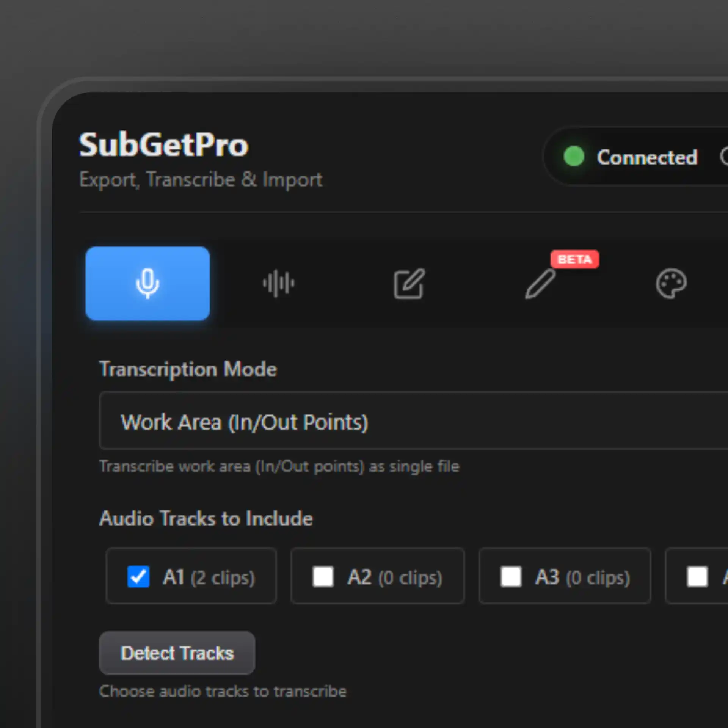728x728 pixels.
Task: Click the green connection status dot
Action: (x=574, y=156)
